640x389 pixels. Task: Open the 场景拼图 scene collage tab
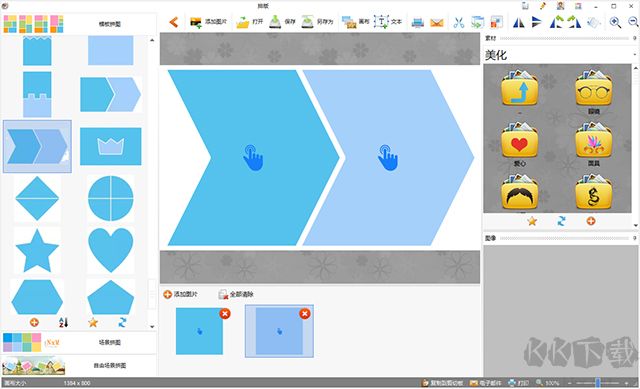[79, 342]
